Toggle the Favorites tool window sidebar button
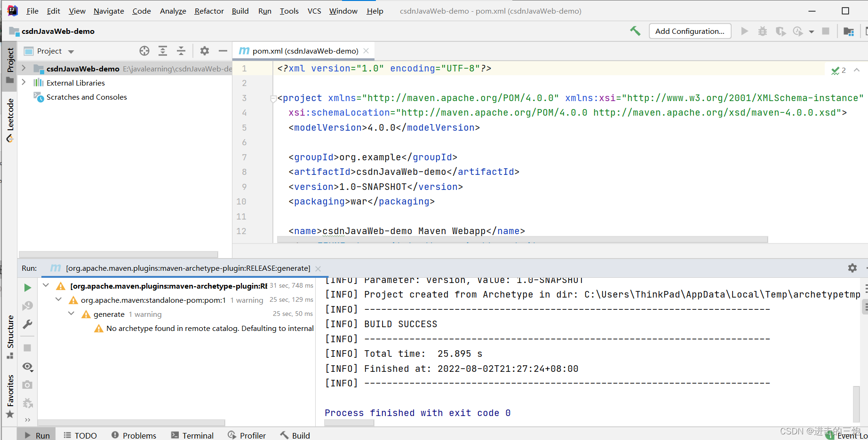Screen dimensions: 868x440 [x=10, y=396]
